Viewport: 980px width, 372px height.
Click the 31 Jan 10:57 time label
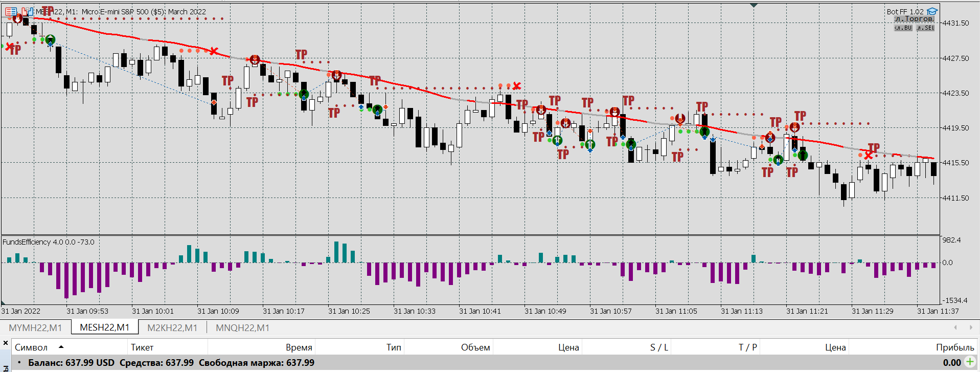click(x=611, y=311)
